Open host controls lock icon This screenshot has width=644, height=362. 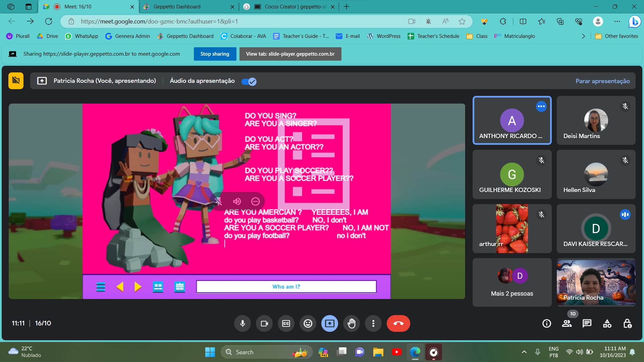pos(627,323)
